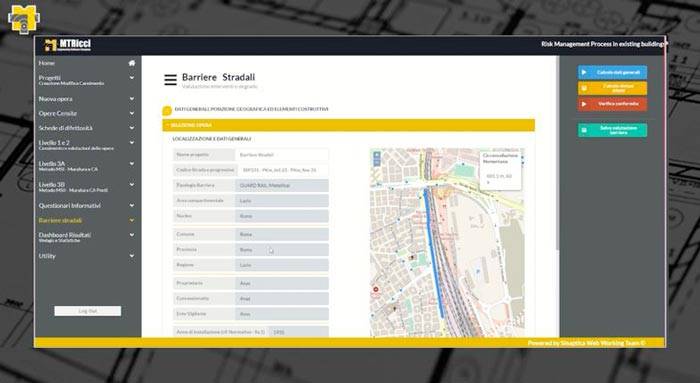This screenshot has height=383, width=700.
Task: Click Nome progetto input field
Action: click(x=282, y=155)
